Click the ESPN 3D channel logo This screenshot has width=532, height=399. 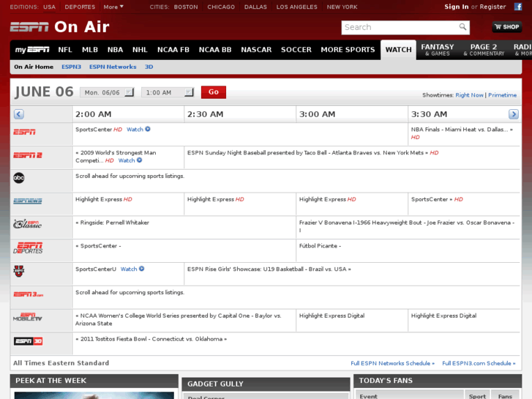pyautogui.click(x=28, y=341)
